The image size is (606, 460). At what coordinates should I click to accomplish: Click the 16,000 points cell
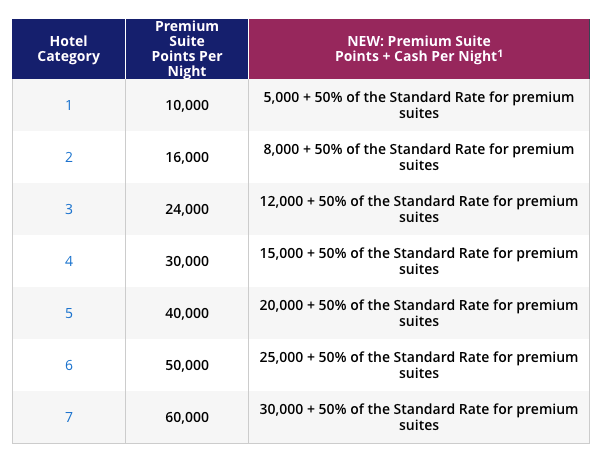(187, 157)
